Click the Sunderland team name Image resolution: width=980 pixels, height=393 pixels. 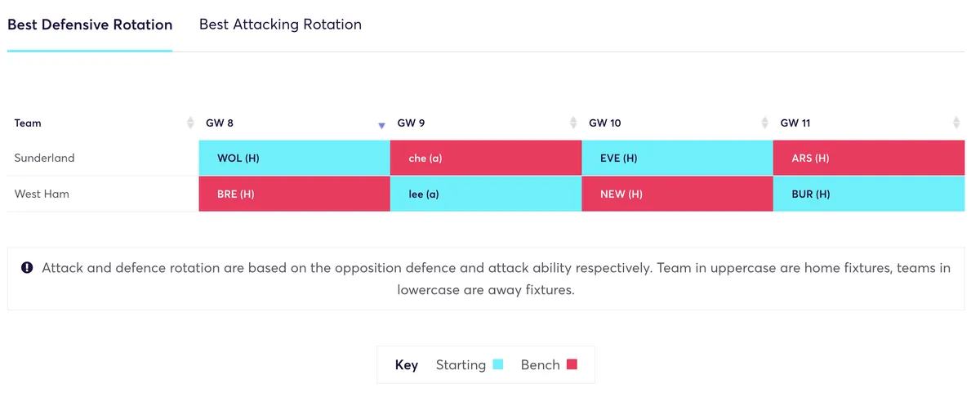point(44,158)
